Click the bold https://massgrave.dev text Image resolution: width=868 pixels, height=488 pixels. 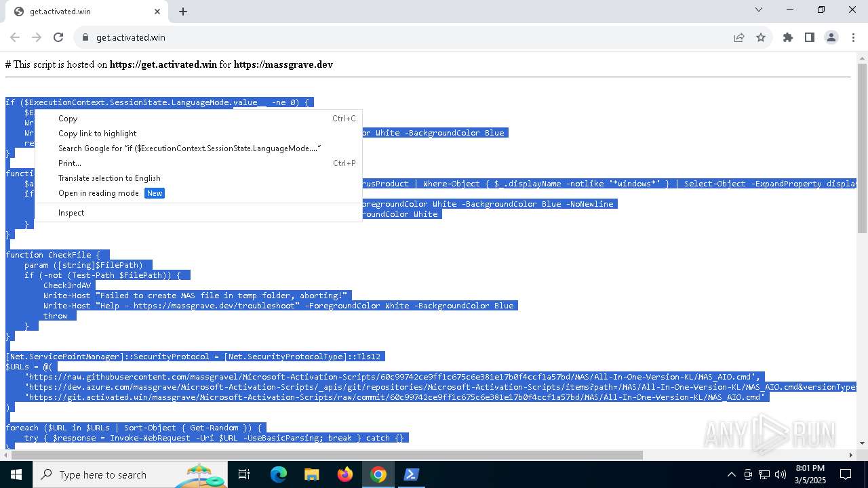(x=283, y=64)
